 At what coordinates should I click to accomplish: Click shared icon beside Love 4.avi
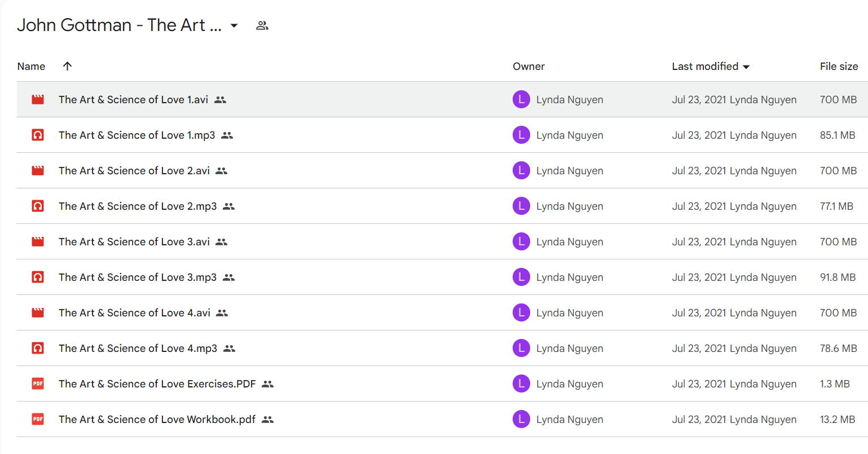coord(222,313)
